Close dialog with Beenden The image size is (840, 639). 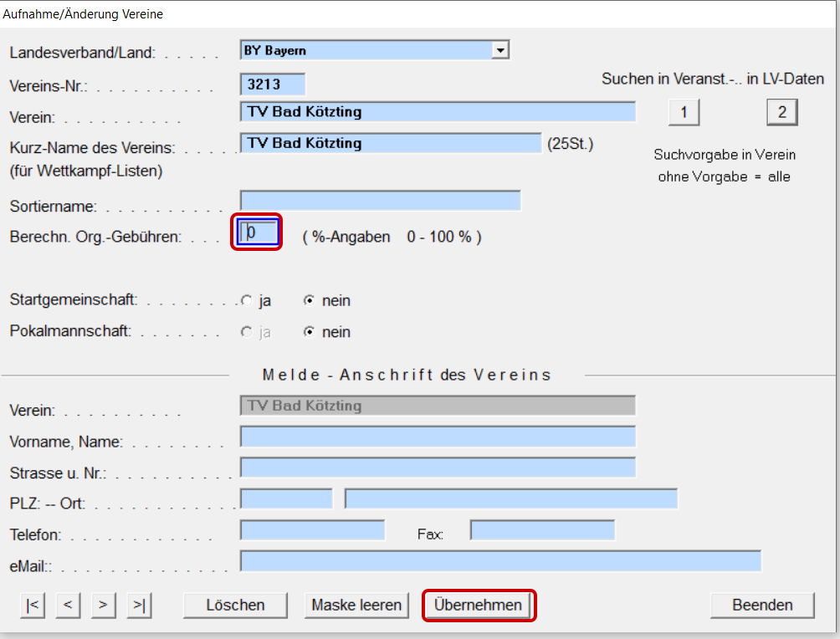761,605
